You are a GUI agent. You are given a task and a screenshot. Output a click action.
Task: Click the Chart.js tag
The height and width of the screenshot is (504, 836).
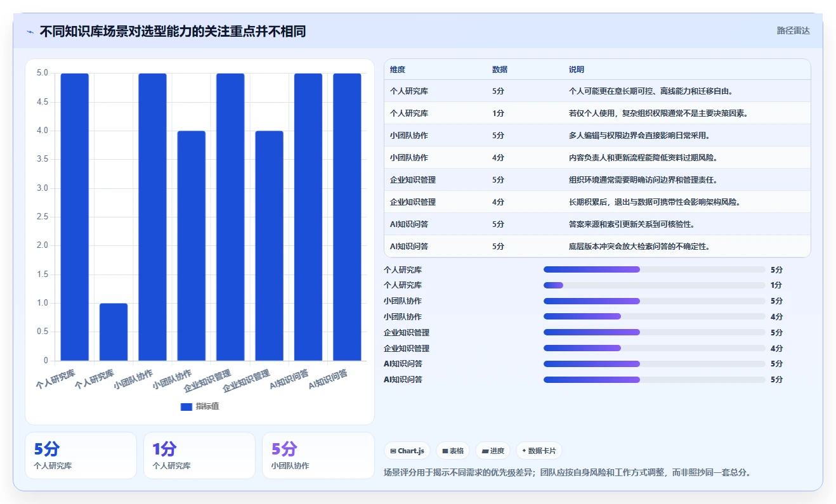(x=407, y=451)
